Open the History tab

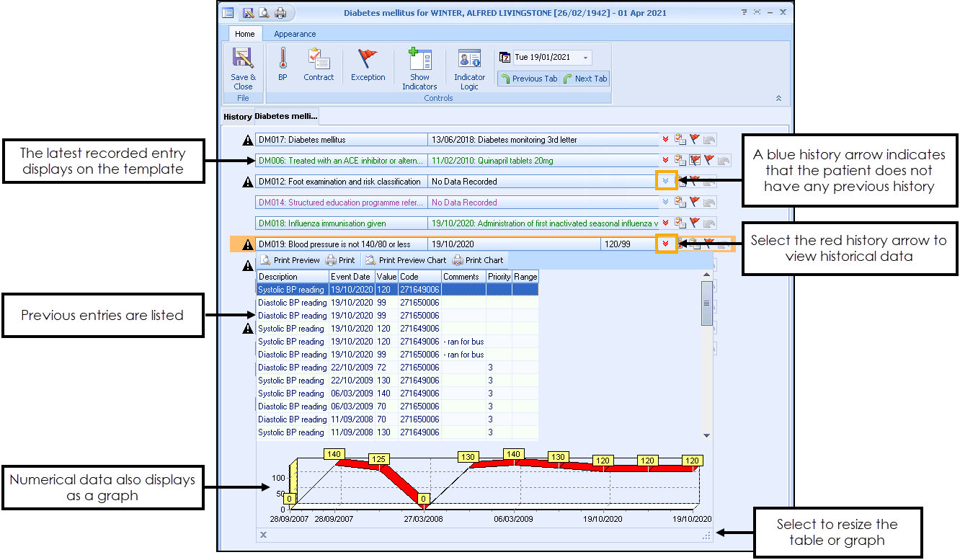click(237, 116)
